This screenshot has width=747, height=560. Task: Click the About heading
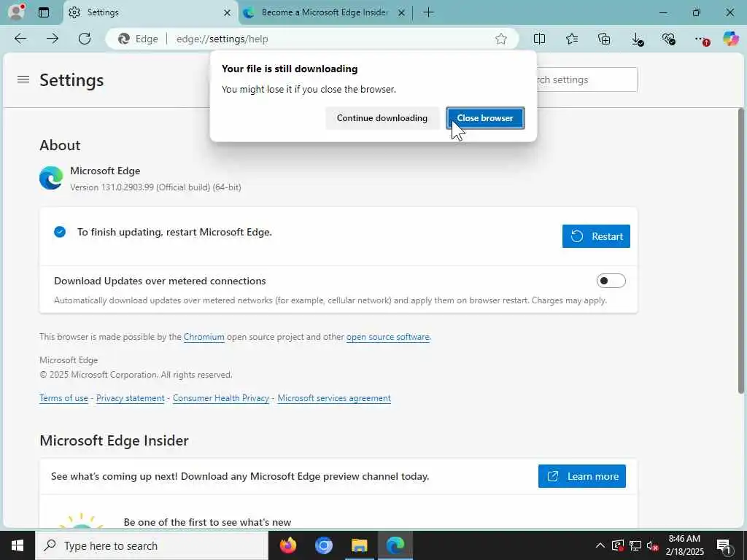pos(60,145)
